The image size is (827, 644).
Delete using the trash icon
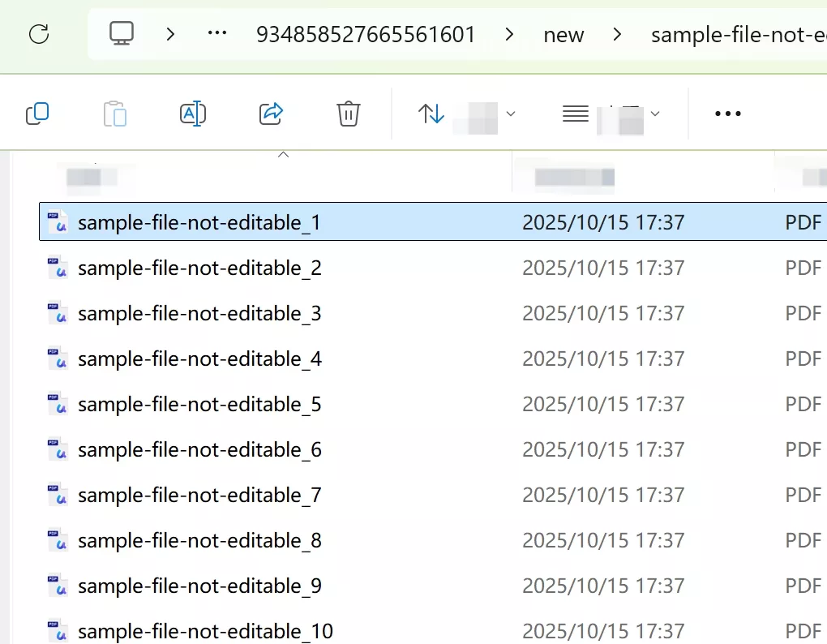[x=348, y=114]
